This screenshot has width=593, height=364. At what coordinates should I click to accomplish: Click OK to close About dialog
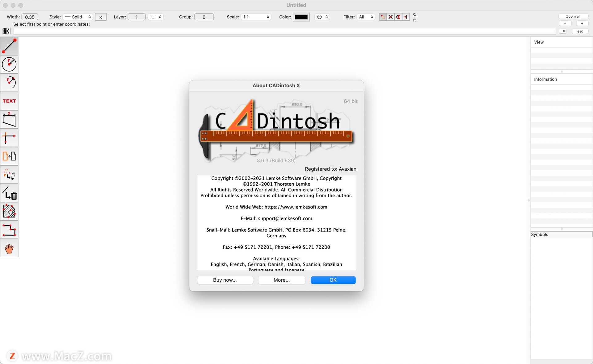[333, 280]
